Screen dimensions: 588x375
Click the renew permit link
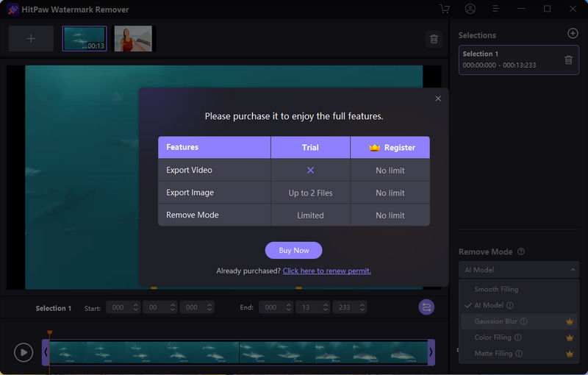coord(326,271)
